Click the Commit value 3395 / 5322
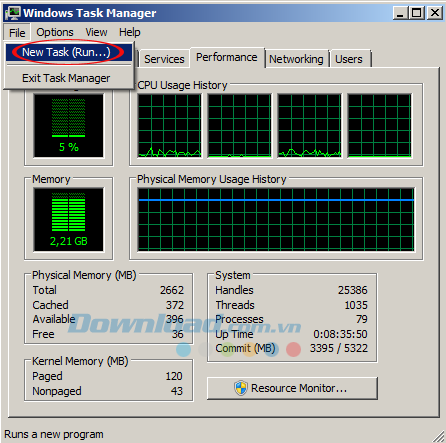This screenshot has height=443, width=446. 339,348
